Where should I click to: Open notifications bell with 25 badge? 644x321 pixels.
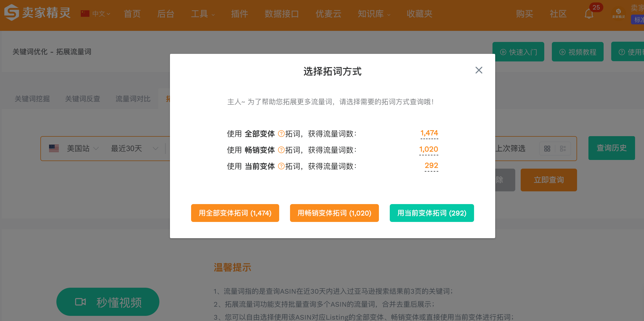click(589, 14)
